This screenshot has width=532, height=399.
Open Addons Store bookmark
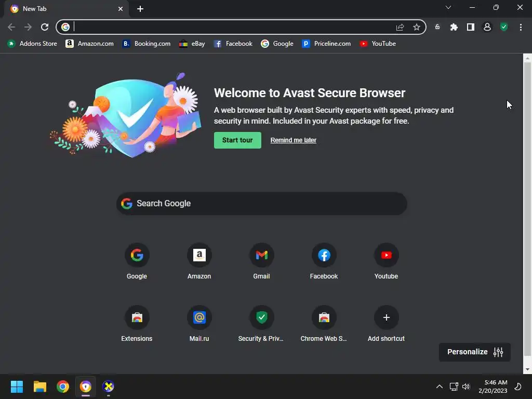[32, 44]
